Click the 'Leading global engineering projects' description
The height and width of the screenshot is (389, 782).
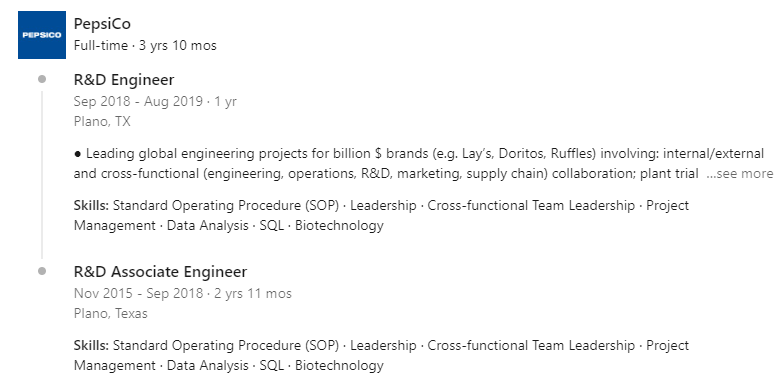[x=423, y=164]
